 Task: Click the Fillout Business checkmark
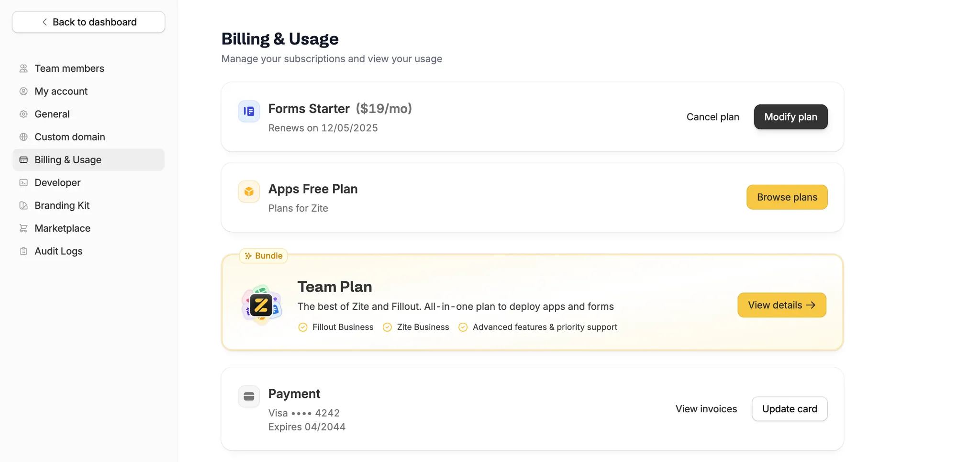tap(302, 327)
